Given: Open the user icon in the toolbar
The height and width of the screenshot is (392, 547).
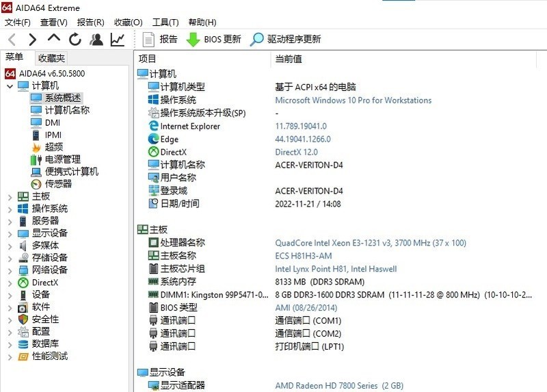Looking at the screenshot, I should [x=96, y=40].
